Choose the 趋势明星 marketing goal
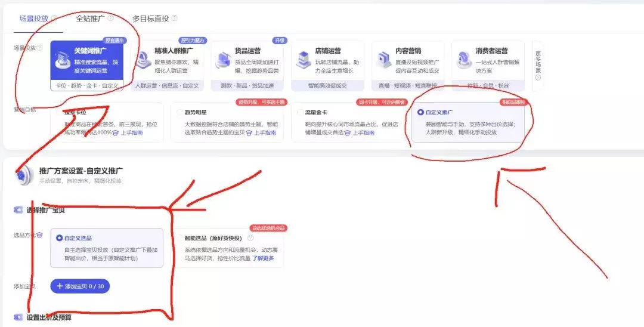The width and height of the screenshot is (644, 327). coord(227,122)
